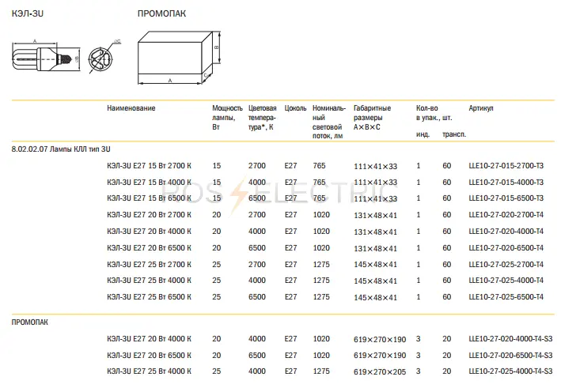Click the трансп. sub-header
The height and width of the screenshot is (392, 561).
pos(454,134)
